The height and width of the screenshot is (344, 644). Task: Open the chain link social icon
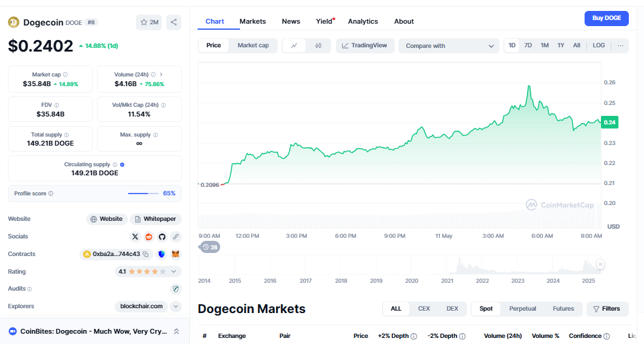[x=176, y=237]
